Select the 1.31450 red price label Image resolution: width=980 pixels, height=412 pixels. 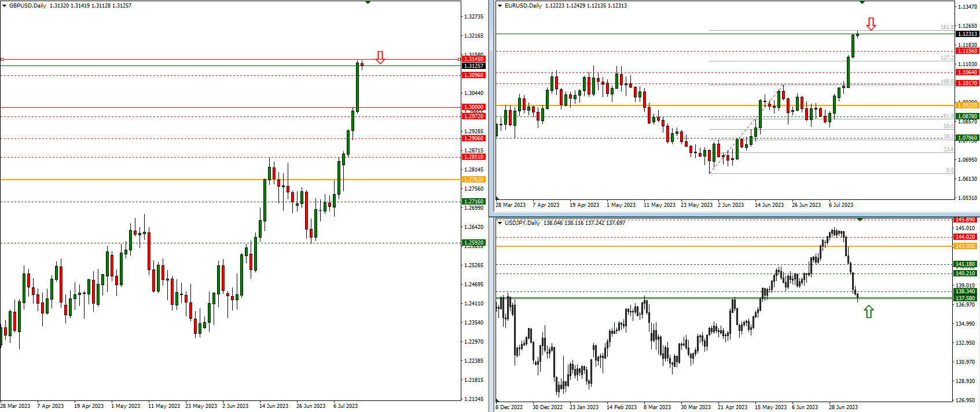tap(474, 59)
